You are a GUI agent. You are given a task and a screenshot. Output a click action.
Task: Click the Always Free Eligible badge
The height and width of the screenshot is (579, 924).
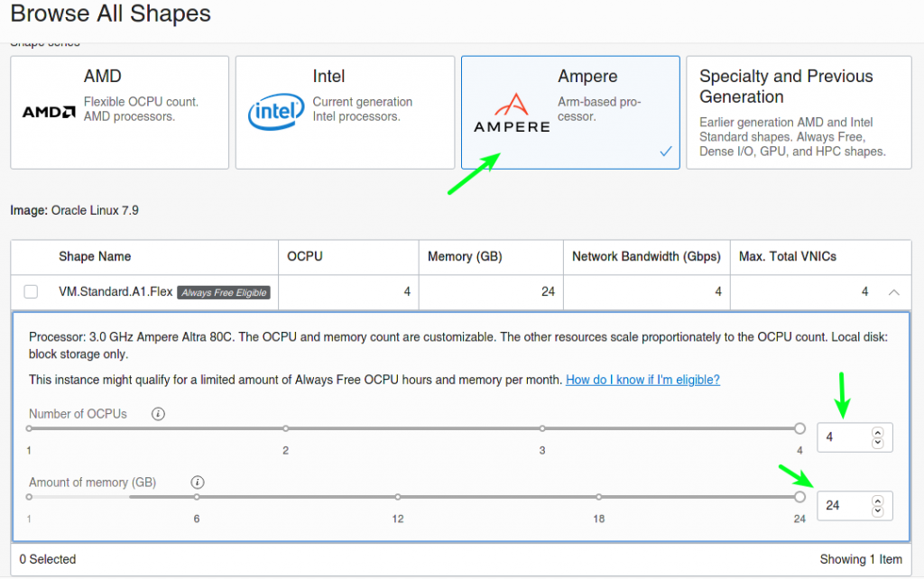point(224,292)
